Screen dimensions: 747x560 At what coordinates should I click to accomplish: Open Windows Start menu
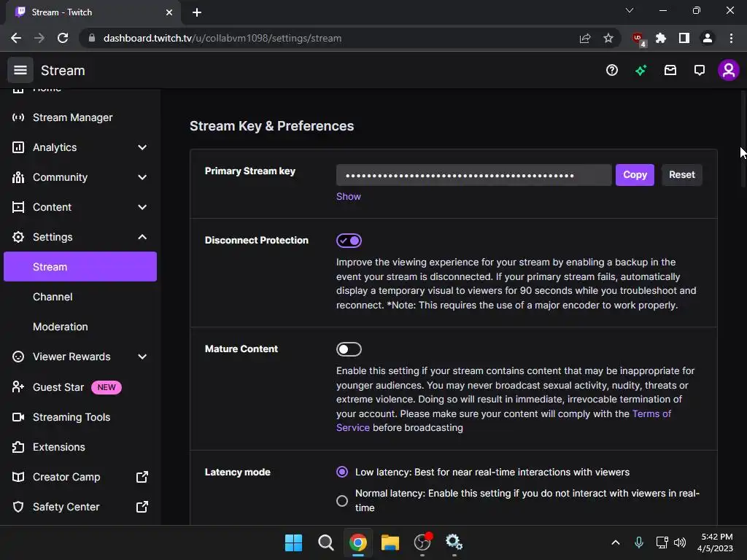(x=293, y=542)
